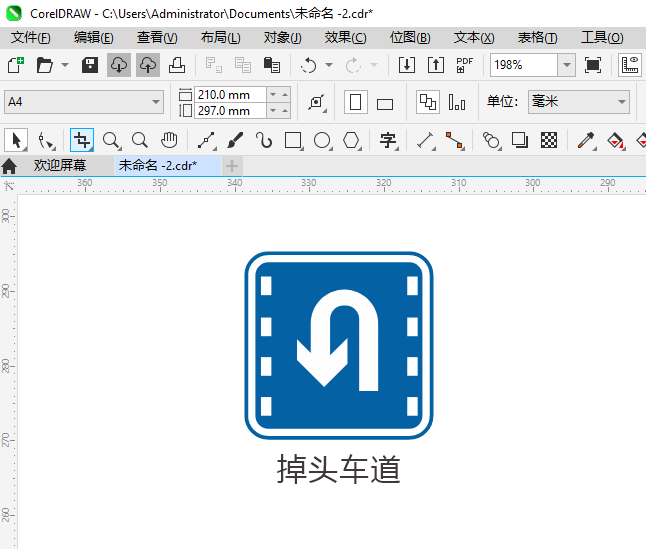646x549 pixels.
Task: Click the page width 210.0 mm field
Action: click(230, 95)
